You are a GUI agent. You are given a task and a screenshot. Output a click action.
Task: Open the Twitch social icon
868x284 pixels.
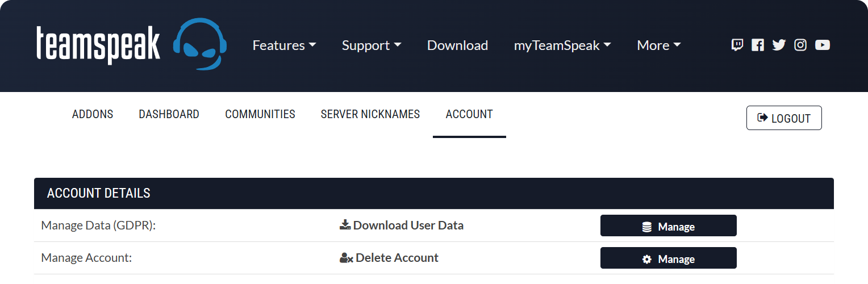(737, 45)
